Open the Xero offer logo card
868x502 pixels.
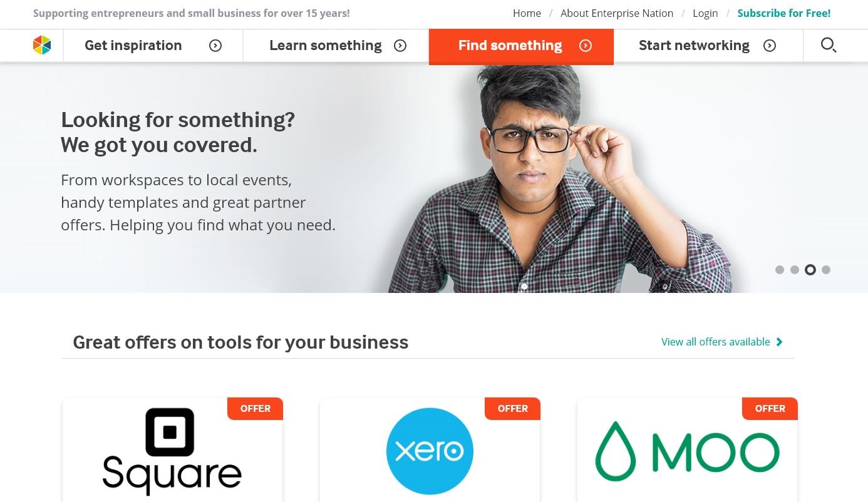(x=430, y=451)
